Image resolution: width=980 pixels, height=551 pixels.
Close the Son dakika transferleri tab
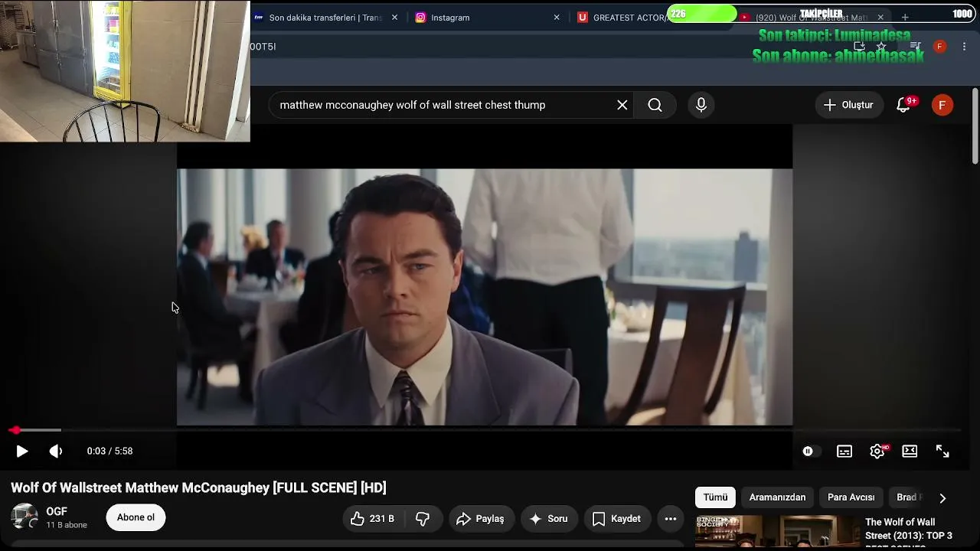(394, 18)
